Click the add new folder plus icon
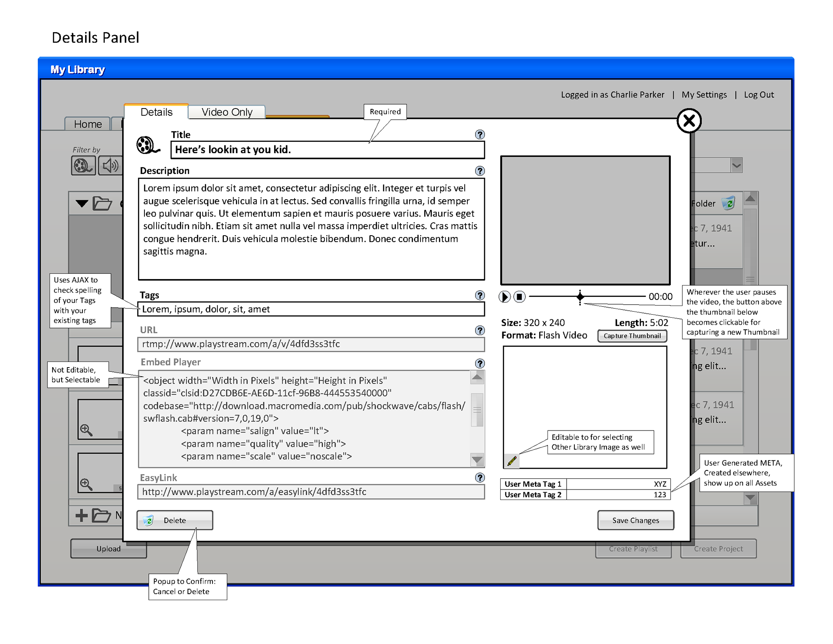The image size is (833, 644). point(82,516)
